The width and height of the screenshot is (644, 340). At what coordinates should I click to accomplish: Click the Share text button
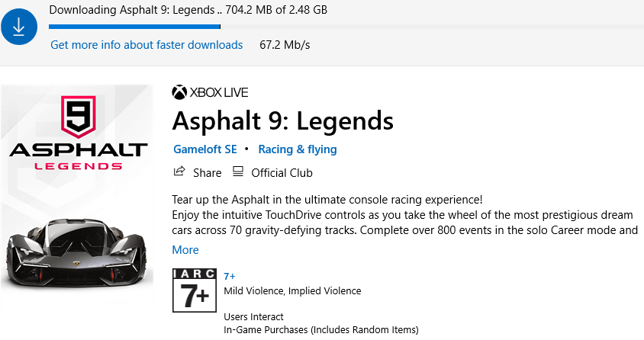[x=207, y=173]
